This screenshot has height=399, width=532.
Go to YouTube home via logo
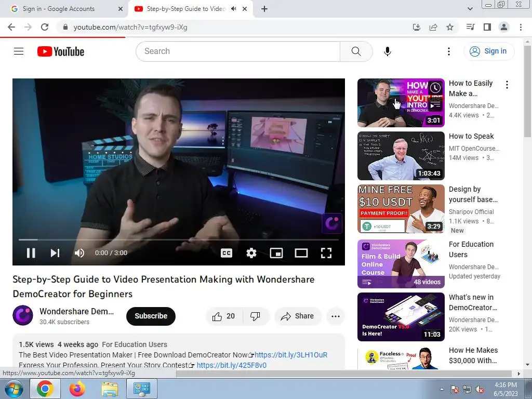tap(61, 51)
